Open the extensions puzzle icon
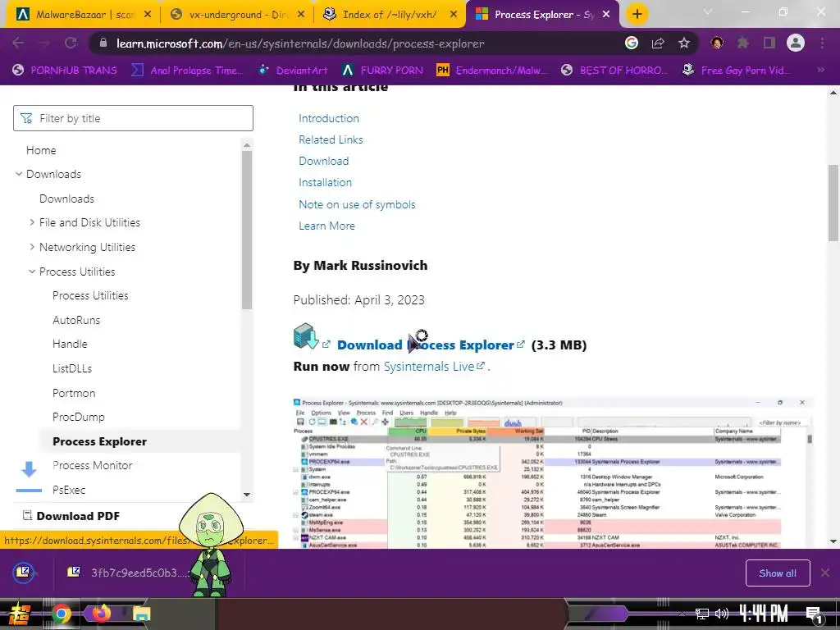 (x=743, y=43)
